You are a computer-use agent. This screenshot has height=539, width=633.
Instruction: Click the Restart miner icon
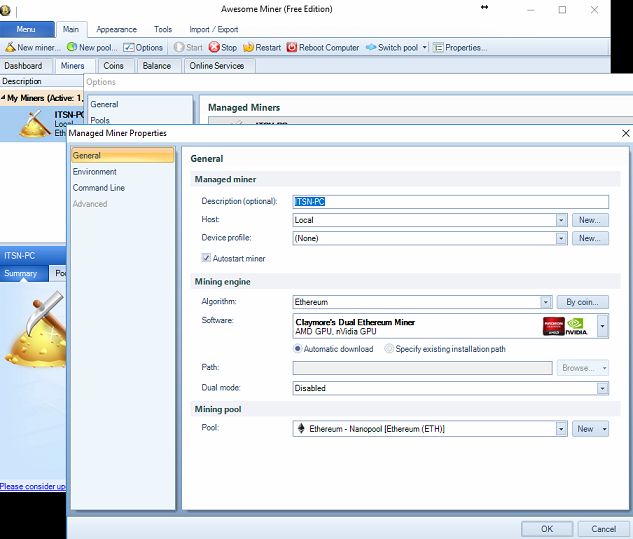pos(248,47)
